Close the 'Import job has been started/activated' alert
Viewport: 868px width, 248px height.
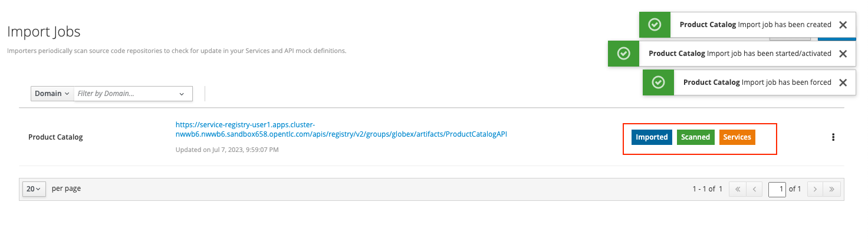tap(843, 54)
